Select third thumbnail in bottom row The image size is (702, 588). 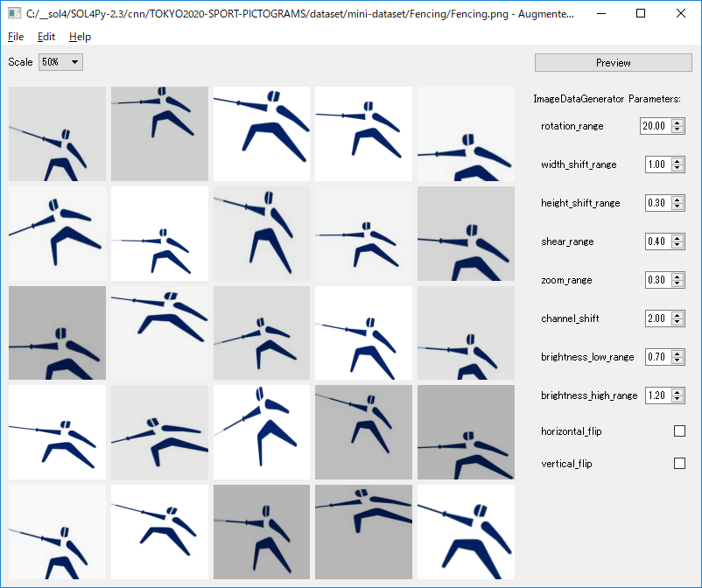[262, 532]
